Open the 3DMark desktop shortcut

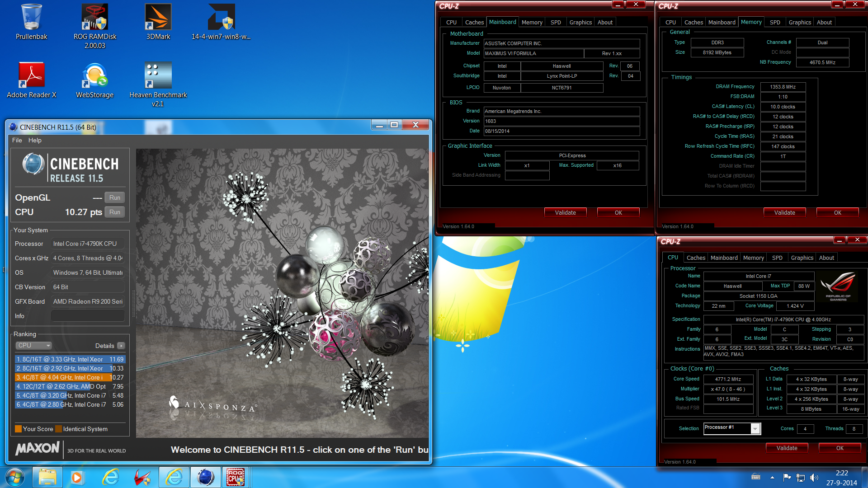(x=158, y=22)
